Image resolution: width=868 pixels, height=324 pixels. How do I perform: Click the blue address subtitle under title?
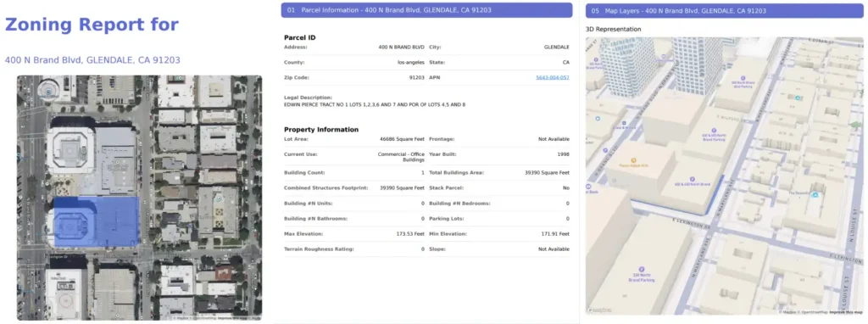pyautogui.click(x=92, y=60)
